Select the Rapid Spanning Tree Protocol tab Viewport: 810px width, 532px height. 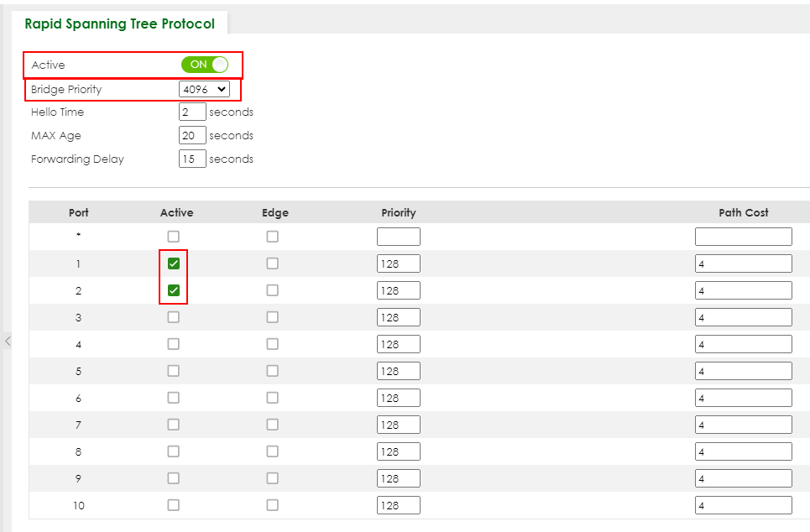click(x=120, y=23)
